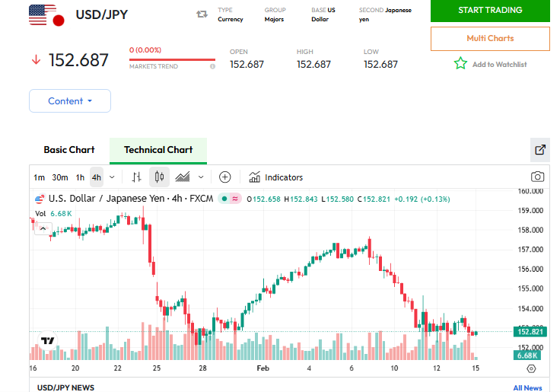Select the candlestick chart style icon
Screen dimensions: 560x392
pos(159,177)
